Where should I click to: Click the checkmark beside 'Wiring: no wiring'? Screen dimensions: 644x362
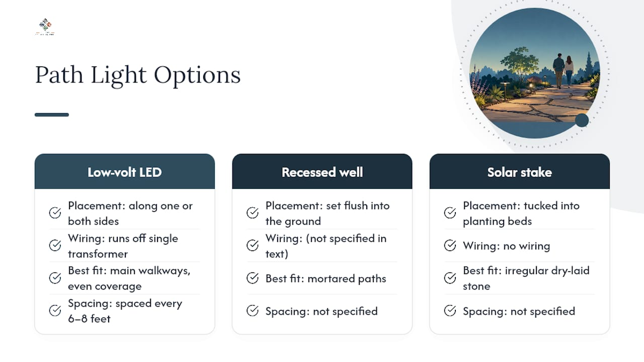point(450,245)
